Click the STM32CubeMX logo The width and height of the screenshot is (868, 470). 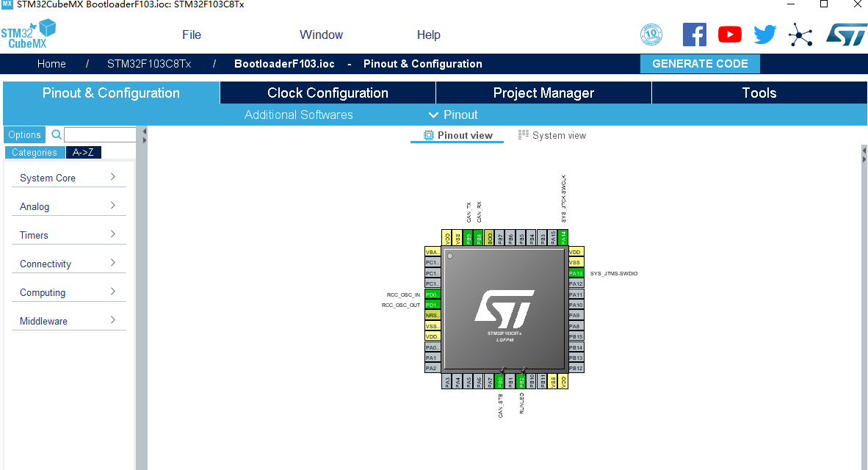28,33
